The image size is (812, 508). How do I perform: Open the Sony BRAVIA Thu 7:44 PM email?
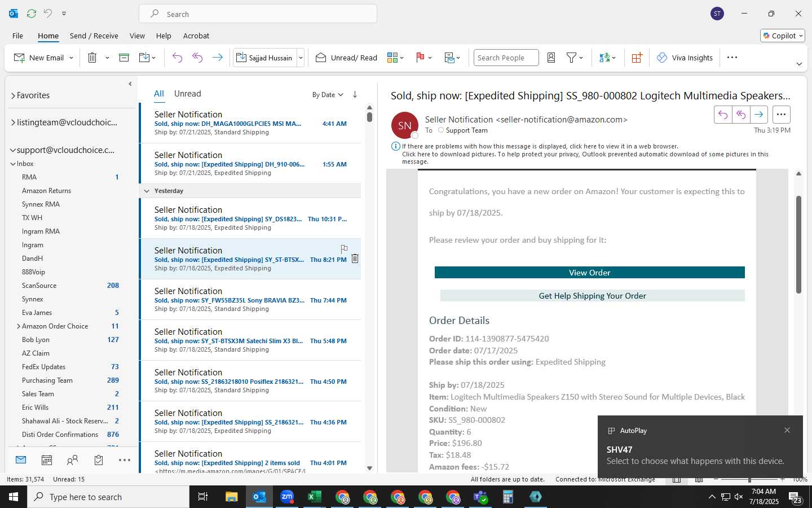pos(250,300)
